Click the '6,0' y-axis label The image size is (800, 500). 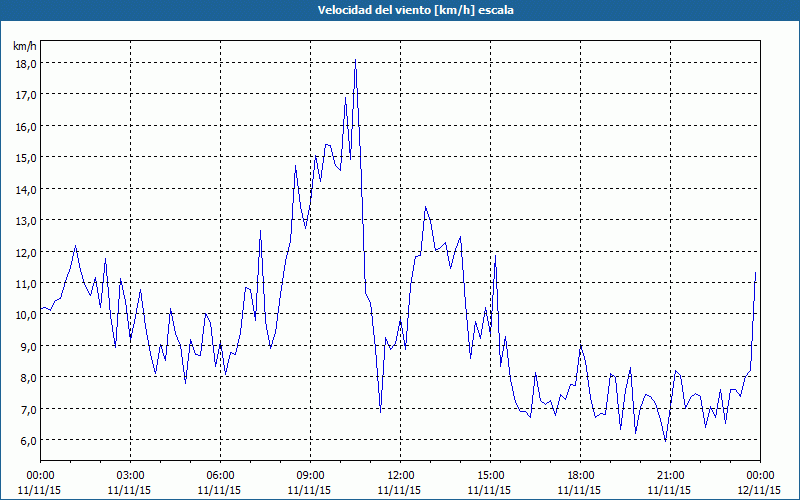(28, 441)
